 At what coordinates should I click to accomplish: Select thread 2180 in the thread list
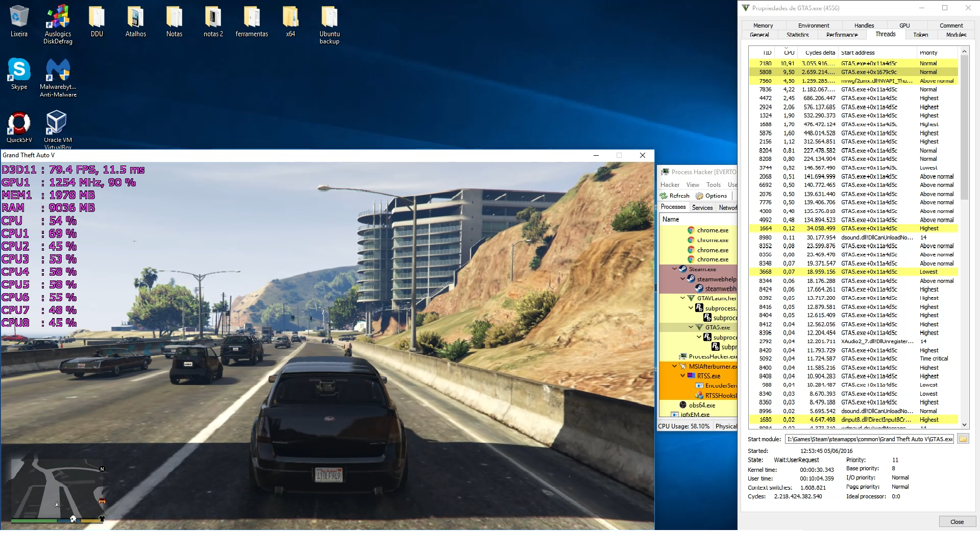click(853, 64)
